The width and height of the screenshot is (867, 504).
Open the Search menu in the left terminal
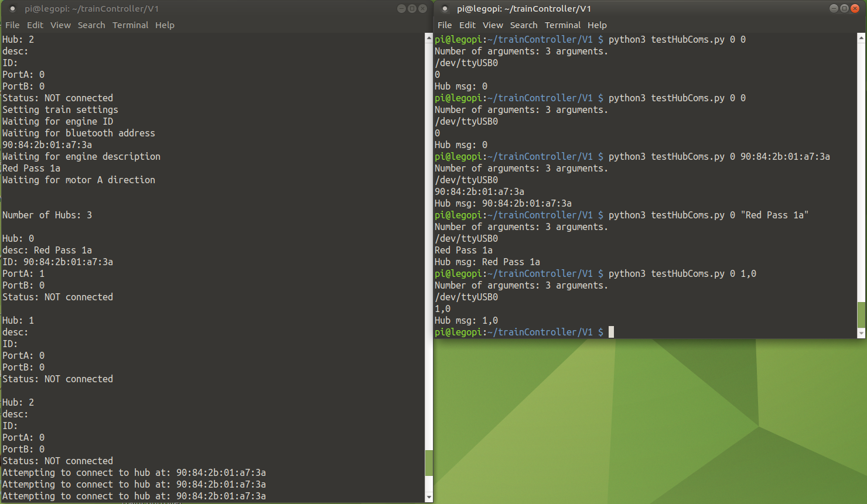[91, 25]
